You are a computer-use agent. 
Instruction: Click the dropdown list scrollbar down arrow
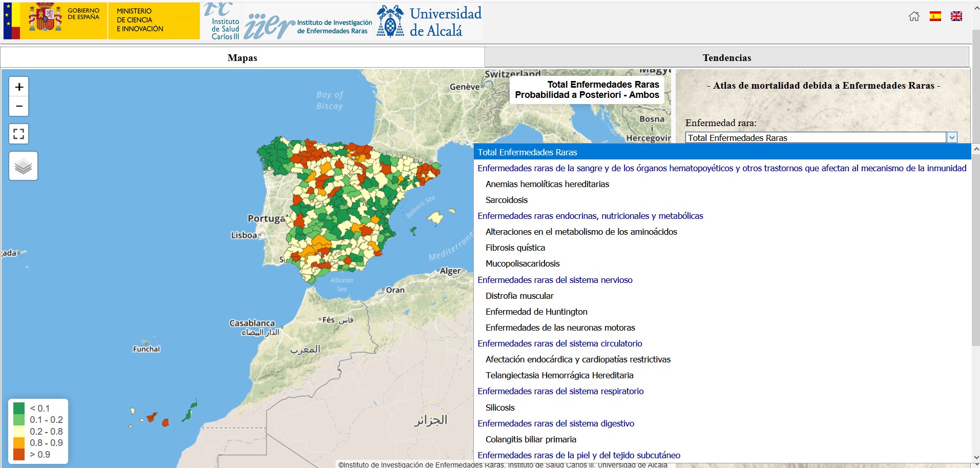point(975,457)
